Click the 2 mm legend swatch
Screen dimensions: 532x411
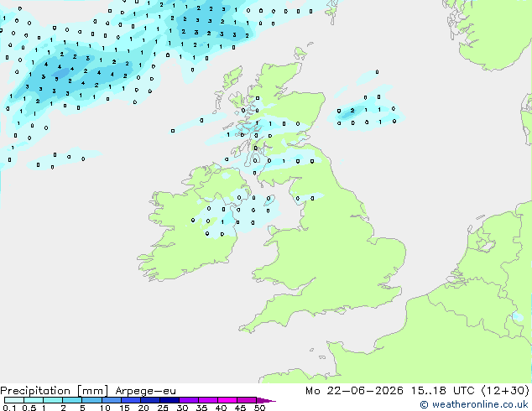click(72, 400)
